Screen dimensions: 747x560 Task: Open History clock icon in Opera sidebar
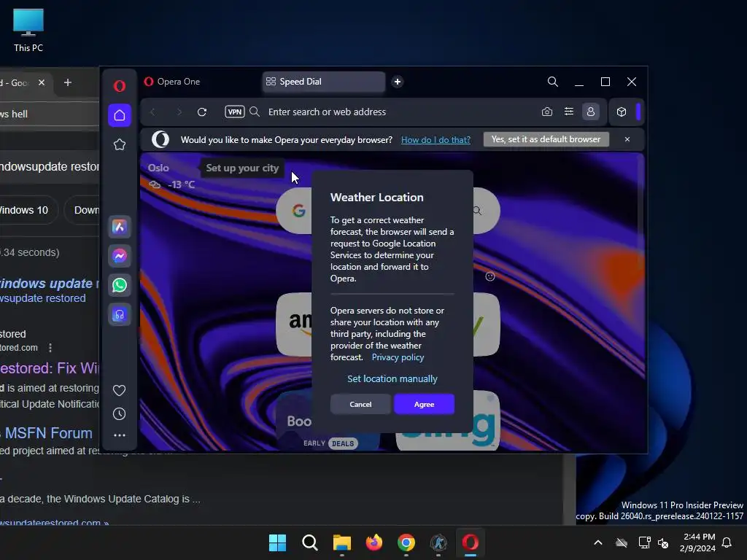point(119,414)
